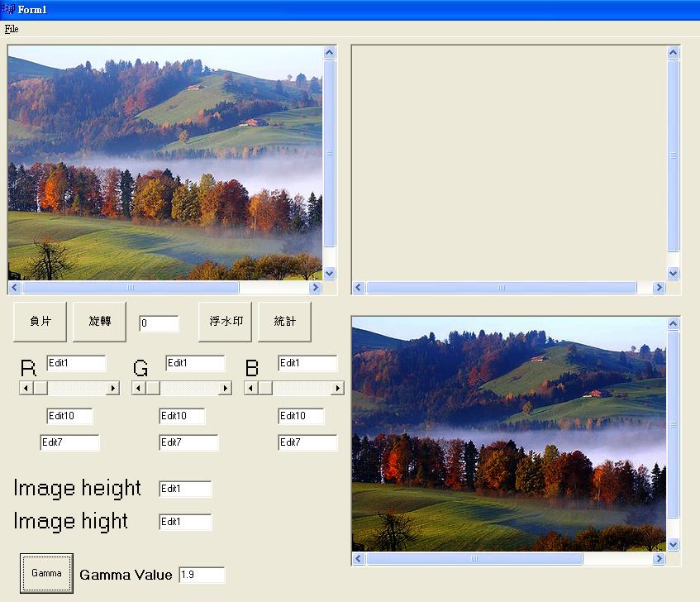The height and width of the screenshot is (602, 700).
Task: Click the Image height Edit1 field
Action: click(185, 489)
